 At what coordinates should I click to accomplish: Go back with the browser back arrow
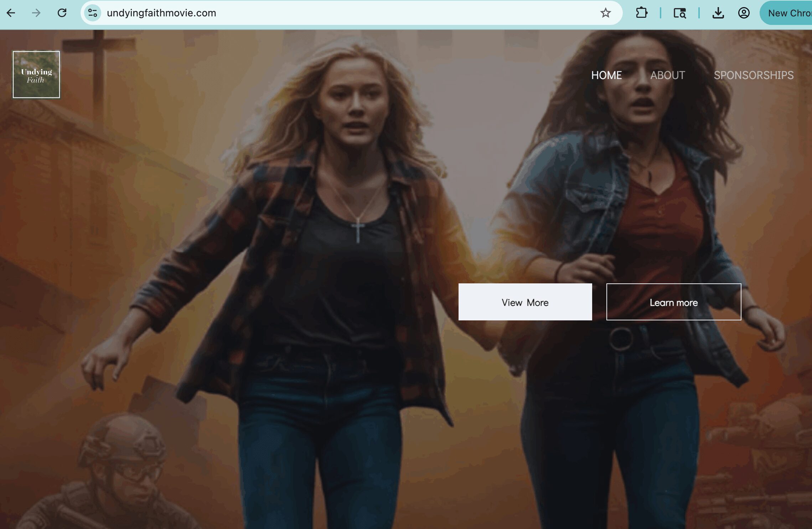11,13
